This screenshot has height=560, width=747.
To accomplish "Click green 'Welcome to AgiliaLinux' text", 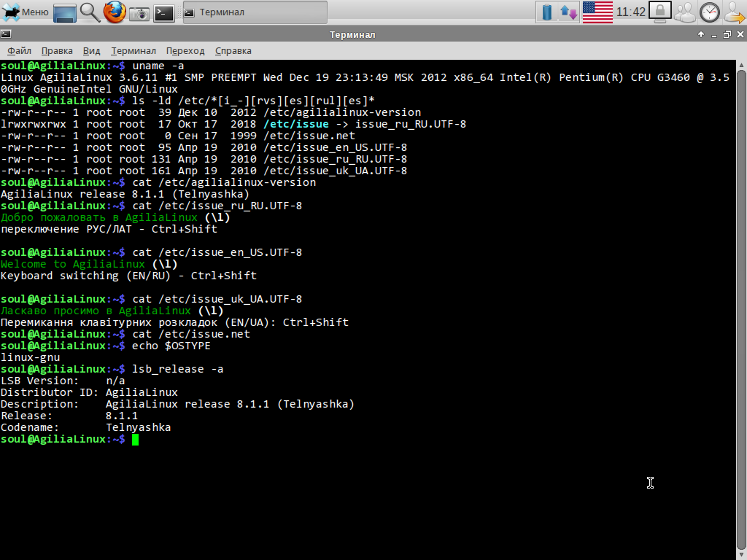I will (x=73, y=264).
